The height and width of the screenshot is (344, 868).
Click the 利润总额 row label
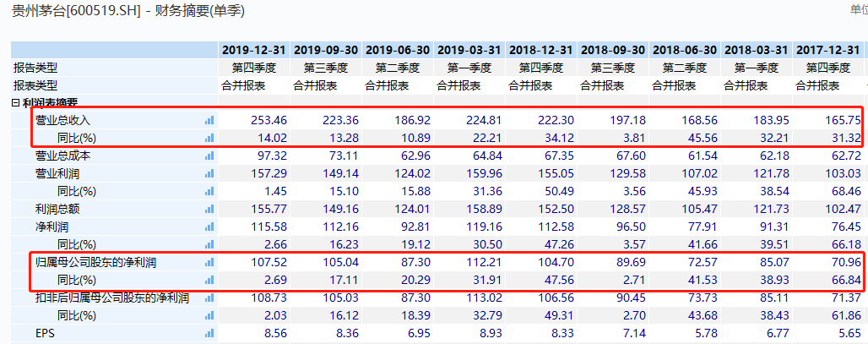(x=57, y=209)
